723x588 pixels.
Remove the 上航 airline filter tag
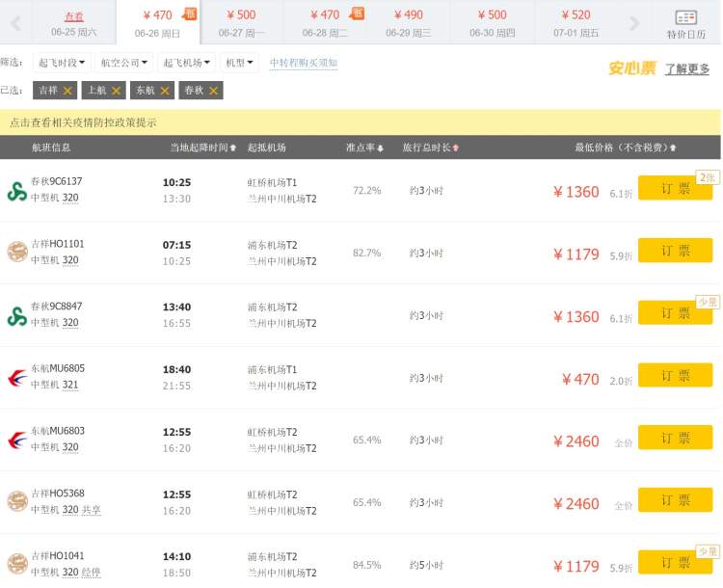pyautogui.click(x=117, y=91)
